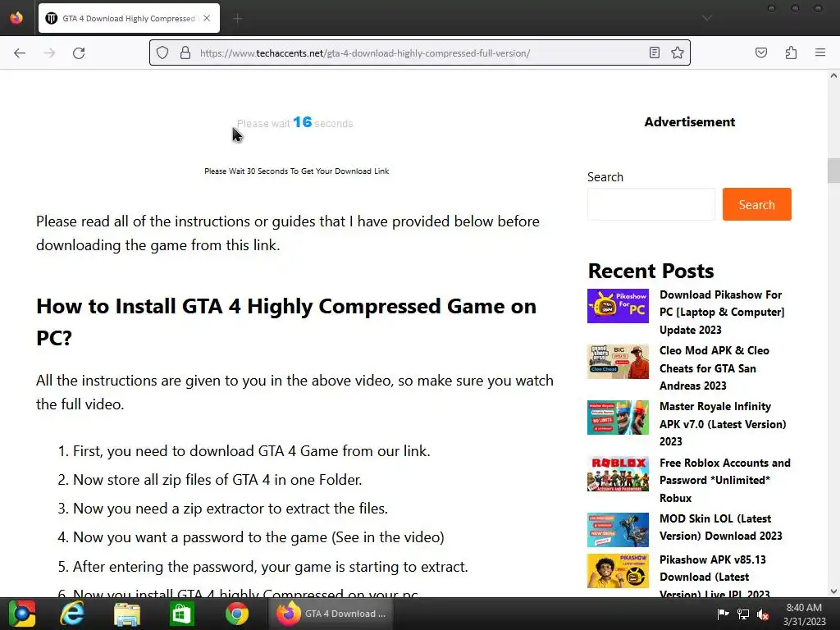This screenshot has height=630, width=840.
Task: Open the Extensions puzzle icon
Action: [791, 52]
